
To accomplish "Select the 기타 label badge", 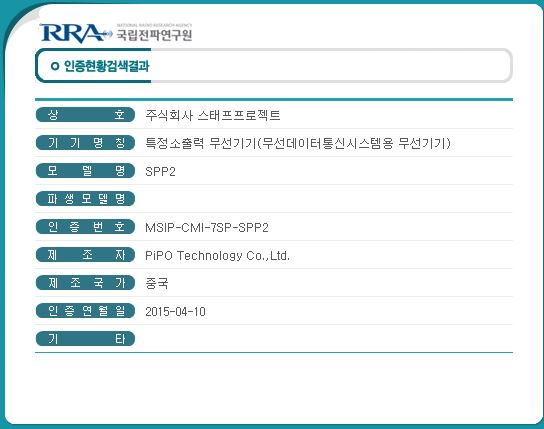I will (x=85, y=338).
